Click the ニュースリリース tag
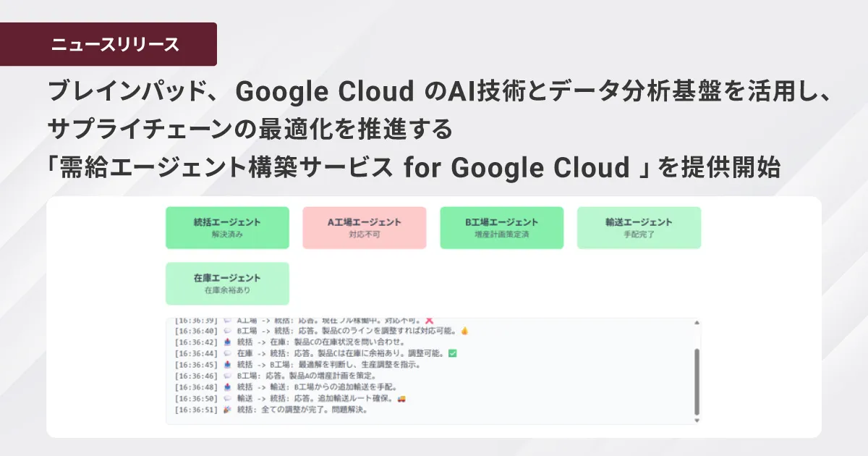Viewport: 868px width, 456px height. point(109,44)
